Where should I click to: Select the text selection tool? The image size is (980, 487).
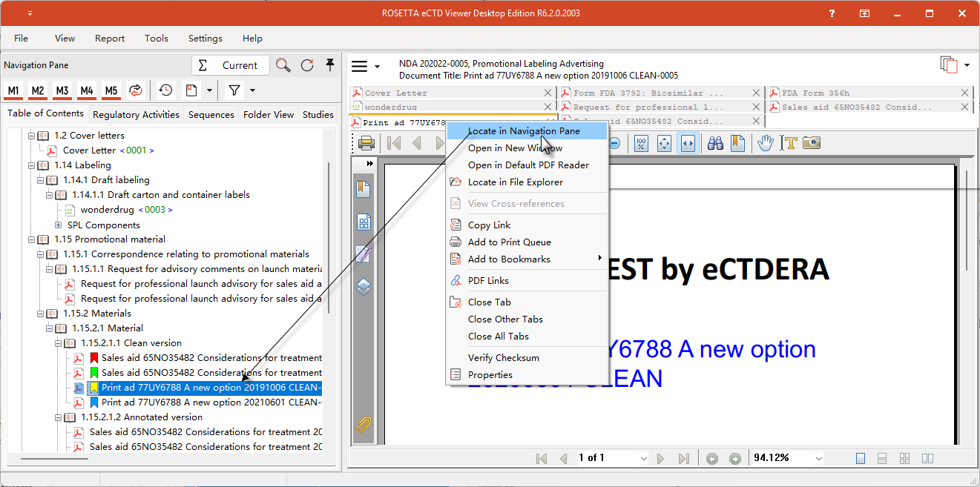(x=789, y=143)
